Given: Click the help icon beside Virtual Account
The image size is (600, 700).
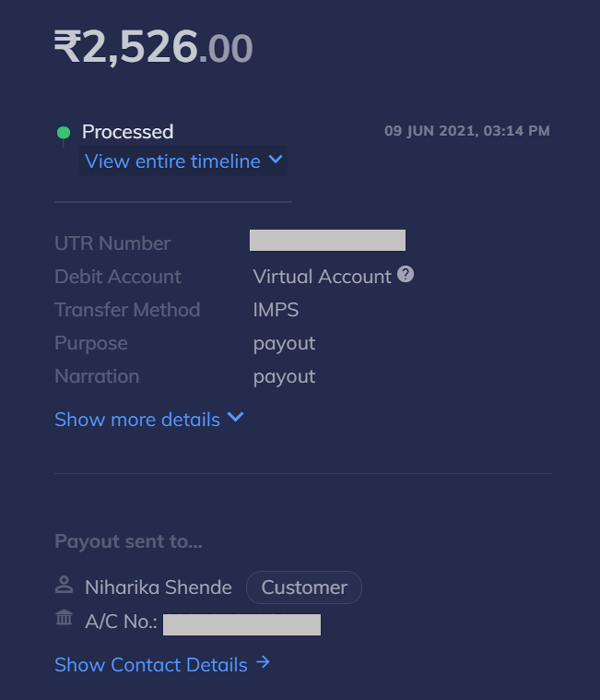Looking at the screenshot, I should (x=405, y=275).
